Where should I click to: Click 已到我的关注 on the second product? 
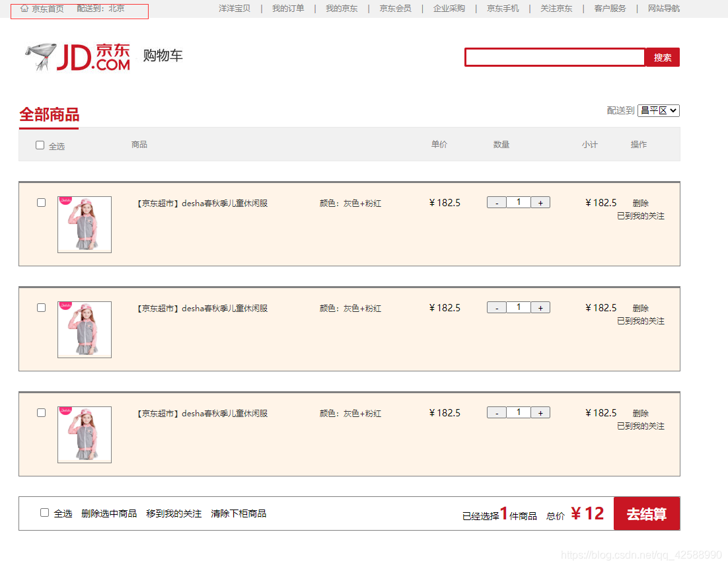641,321
